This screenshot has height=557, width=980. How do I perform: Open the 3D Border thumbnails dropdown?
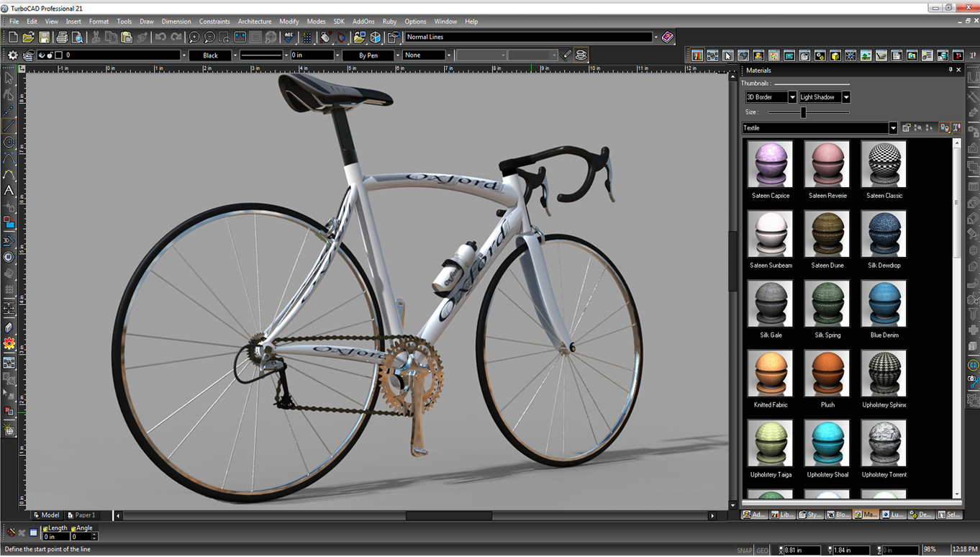click(x=792, y=97)
